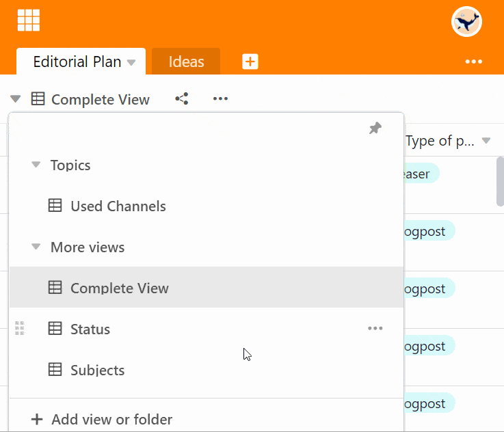Add a new table with plus icon
The image size is (504, 432).
pyautogui.click(x=250, y=62)
